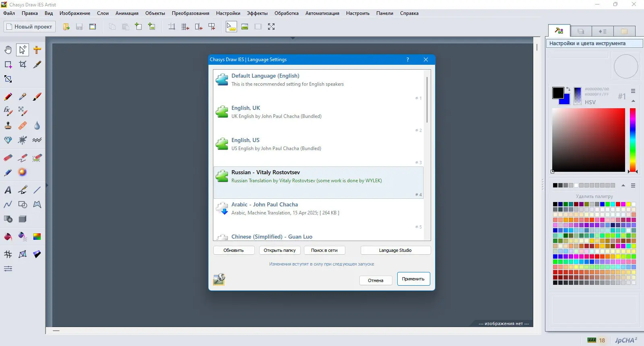The height and width of the screenshot is (346, 644).
Task: Toggle the green landscape image view button
Action: pos(245,27)
